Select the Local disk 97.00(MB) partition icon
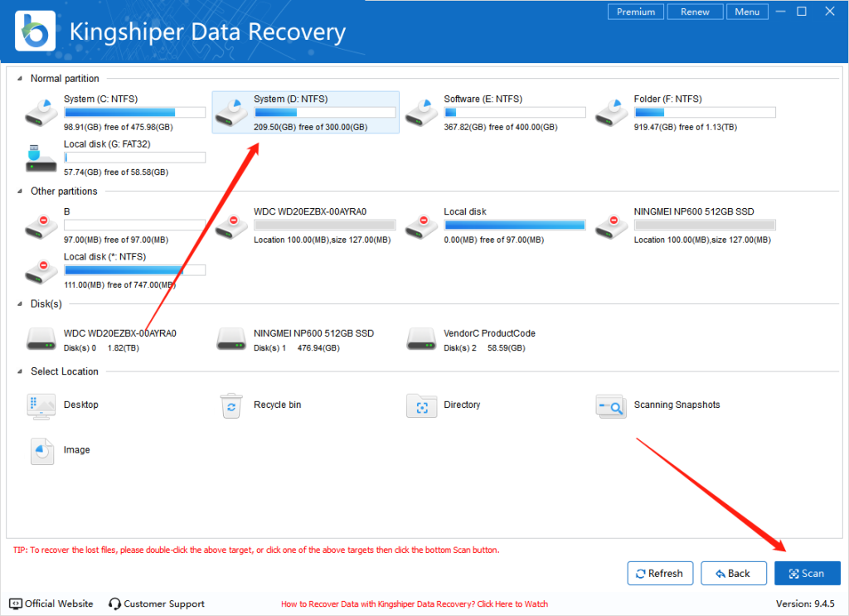Screen dimensions: 849x616 click(x=421, y=226)
